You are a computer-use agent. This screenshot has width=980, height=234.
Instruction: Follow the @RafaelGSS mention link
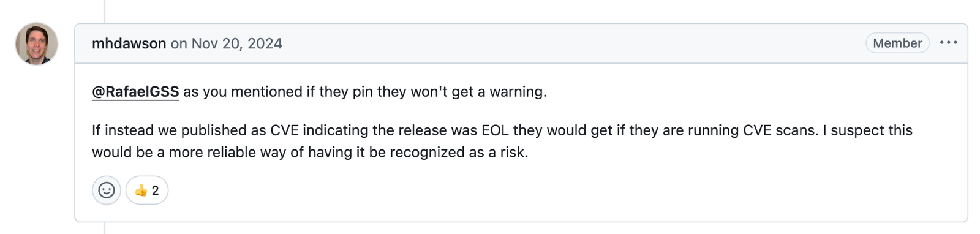[x=135, y=92]
